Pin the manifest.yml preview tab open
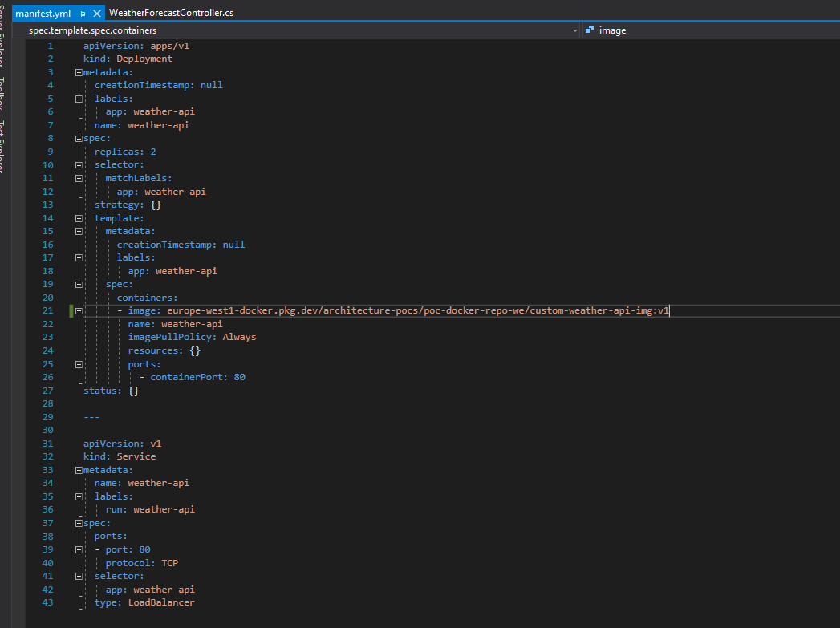This screenshot has width=840, height=628. pos(80,13)
